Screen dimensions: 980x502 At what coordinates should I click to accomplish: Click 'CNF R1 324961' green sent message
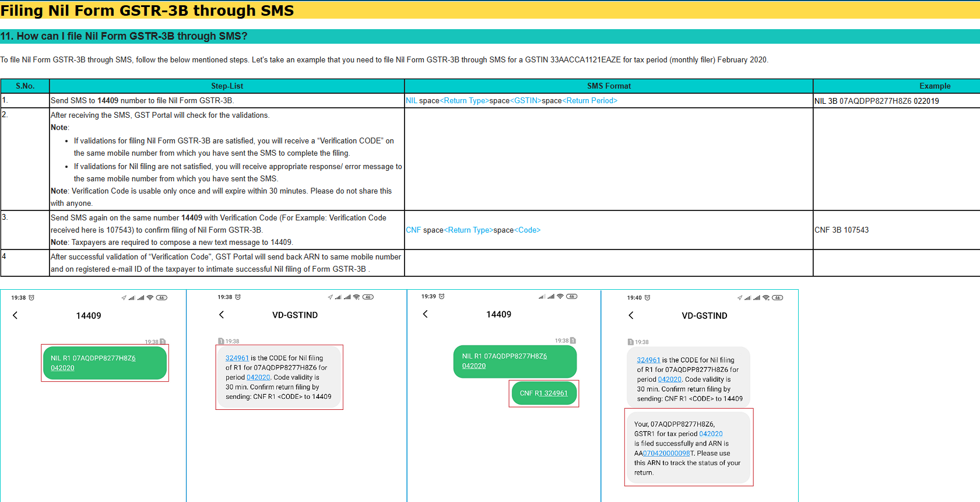click(x=543, y=393)
